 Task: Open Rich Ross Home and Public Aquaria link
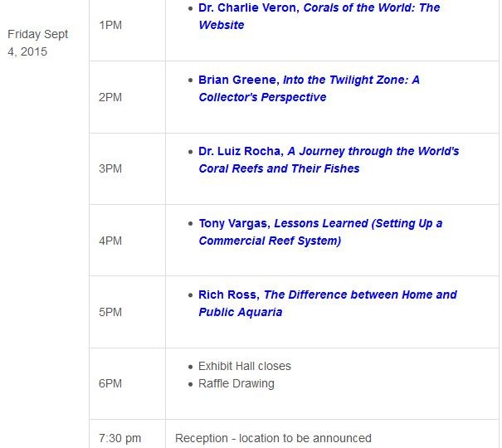coord(328,303)
